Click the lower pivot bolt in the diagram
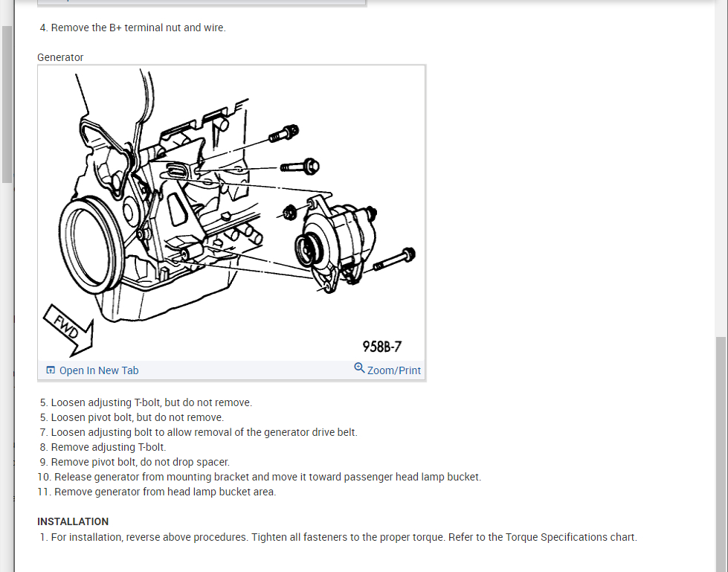 click(x=394, y=260)
